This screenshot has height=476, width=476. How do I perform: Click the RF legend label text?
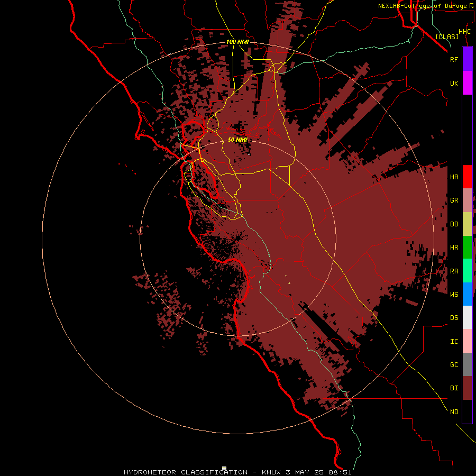pyautogui.click(x=454, y=59)
